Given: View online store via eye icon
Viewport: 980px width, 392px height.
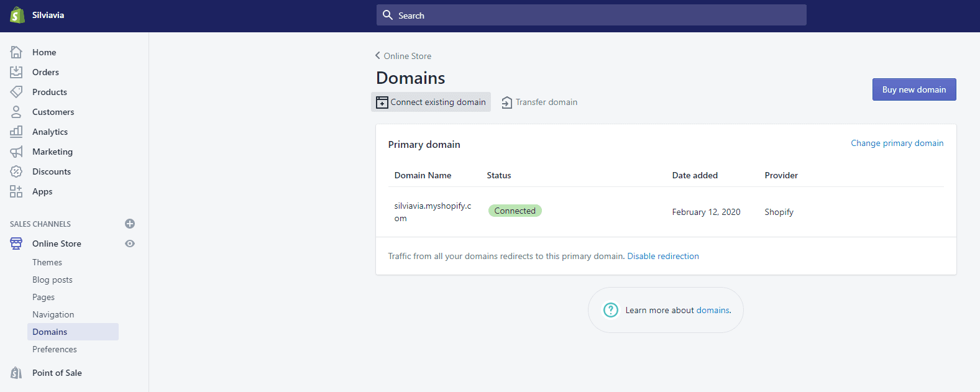Looking at the screenshot, I should 130,244.
